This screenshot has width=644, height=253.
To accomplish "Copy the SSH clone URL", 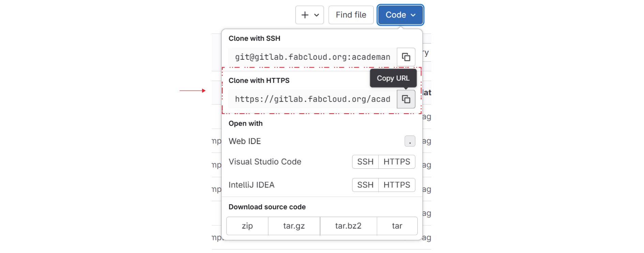I will [406, 57].
